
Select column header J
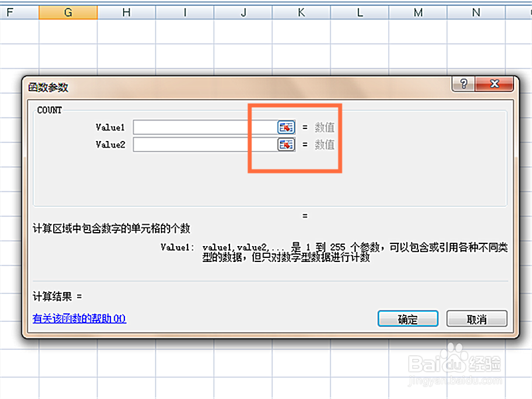pos(243,11)
